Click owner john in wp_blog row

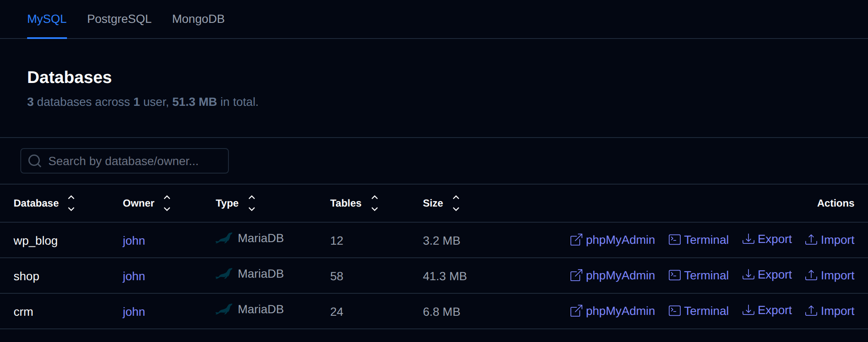point(134,241)
